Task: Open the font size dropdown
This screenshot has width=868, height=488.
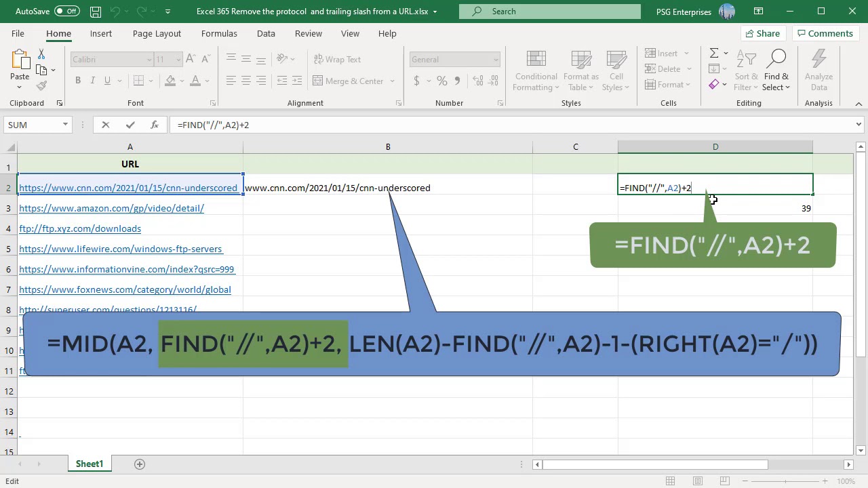Action: click(x=178, y=60)
